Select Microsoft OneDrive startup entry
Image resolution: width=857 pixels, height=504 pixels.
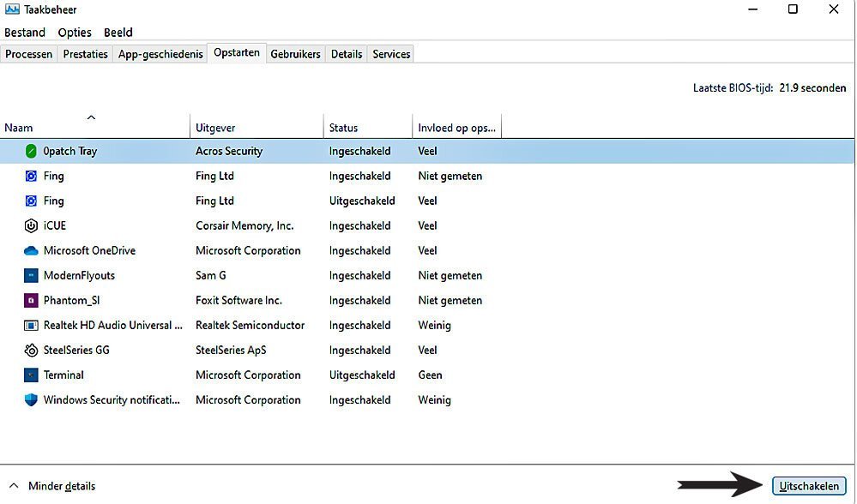tap(89, 250)
